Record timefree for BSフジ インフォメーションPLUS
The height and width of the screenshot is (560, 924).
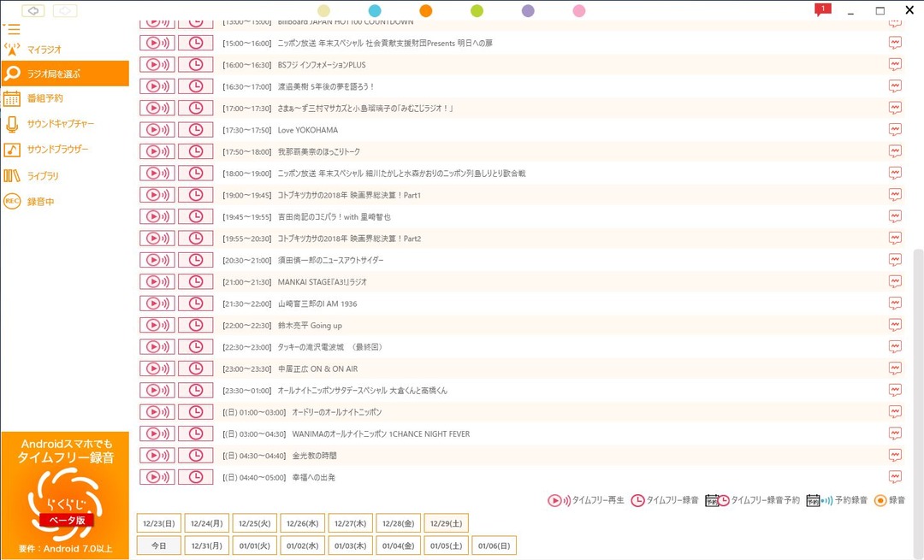(196, 65)
